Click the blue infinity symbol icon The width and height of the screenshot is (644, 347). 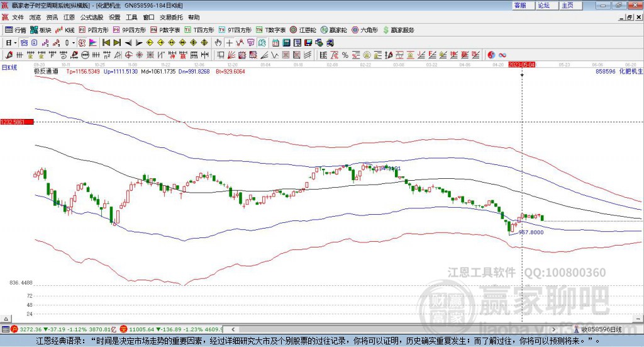pos(502,55)
